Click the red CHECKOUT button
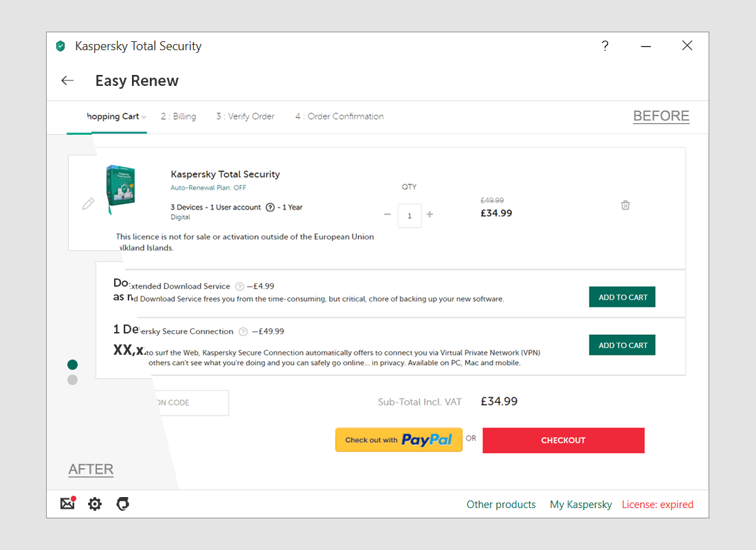 (563, 441)
